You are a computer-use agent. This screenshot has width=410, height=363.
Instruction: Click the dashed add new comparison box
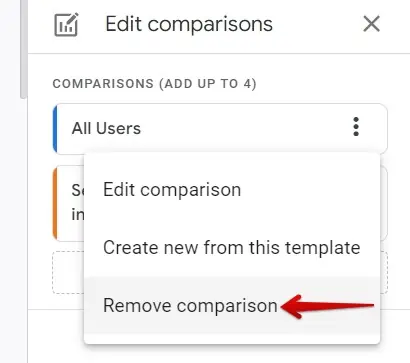tap(68, 273)
